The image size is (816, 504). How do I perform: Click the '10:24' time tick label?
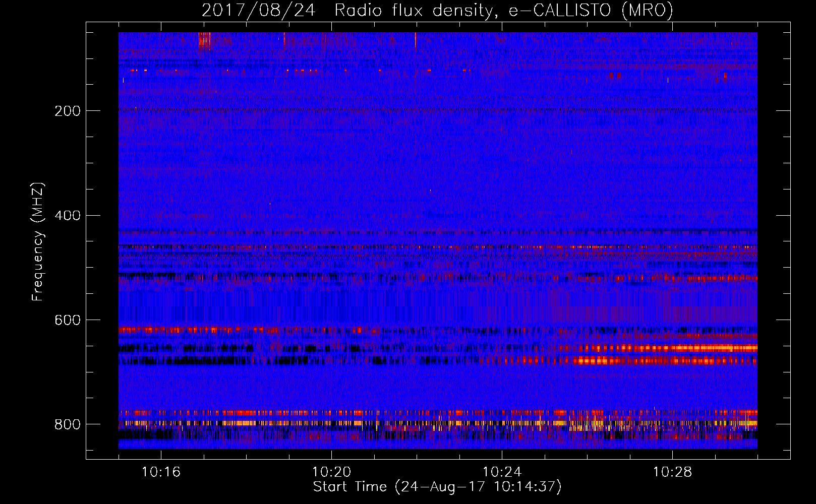502,472
